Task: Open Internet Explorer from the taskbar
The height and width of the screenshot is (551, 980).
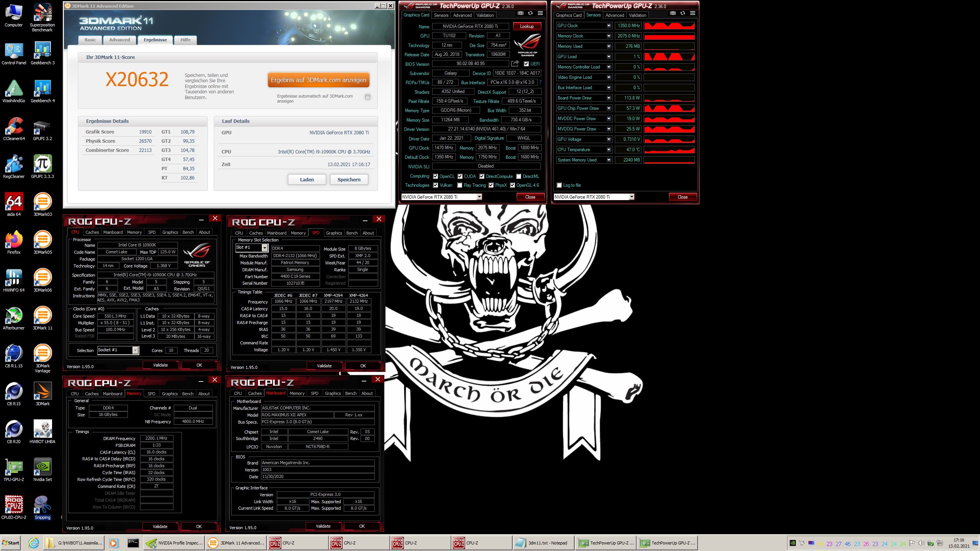Action: pyautogui.click(x=34, y=543)
